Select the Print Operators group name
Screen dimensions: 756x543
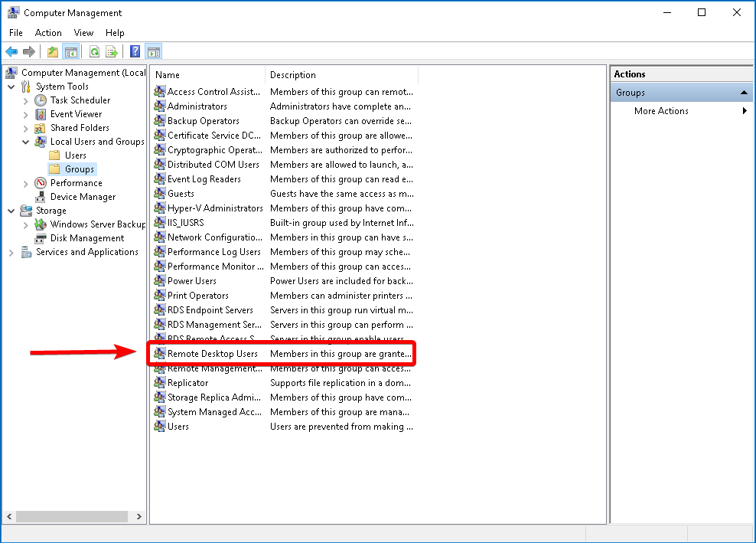197,296
